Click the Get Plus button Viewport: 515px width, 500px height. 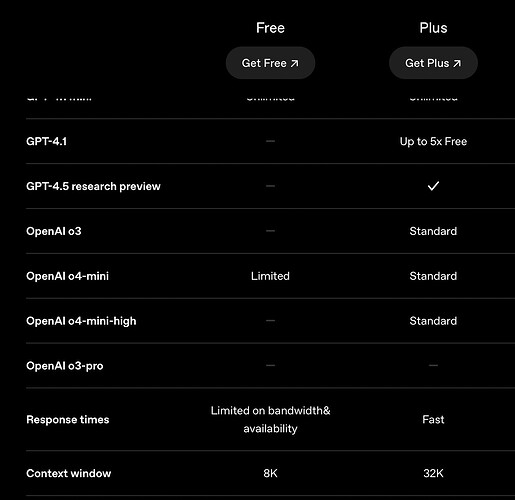[x=433, y=63]
